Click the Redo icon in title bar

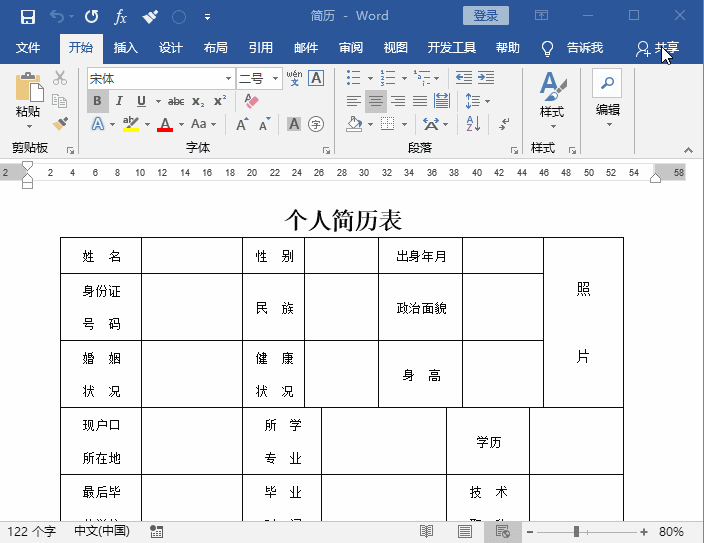tap(91, 17)
